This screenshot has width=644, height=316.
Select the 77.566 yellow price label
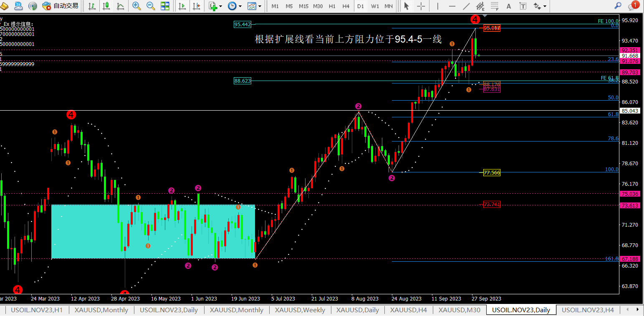[492, 172]
